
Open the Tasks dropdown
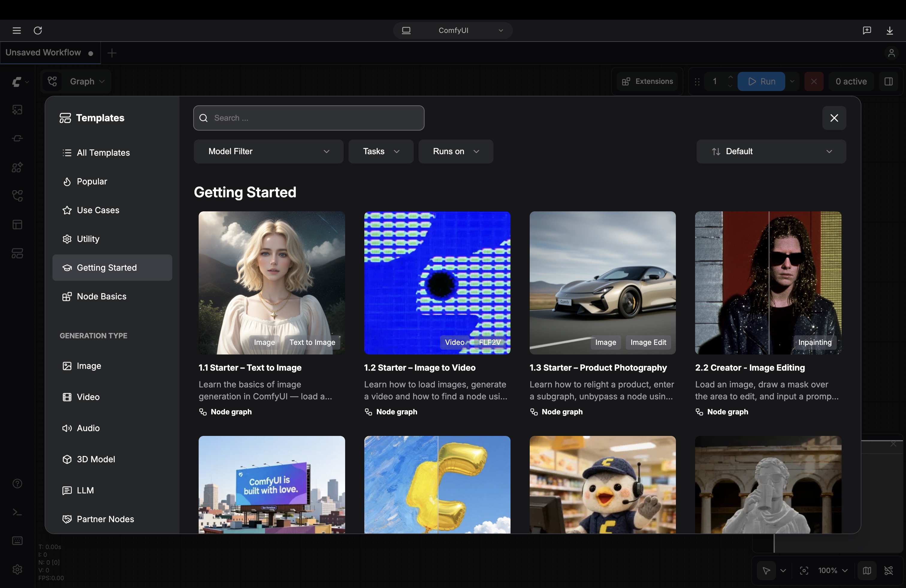point(381,151)
